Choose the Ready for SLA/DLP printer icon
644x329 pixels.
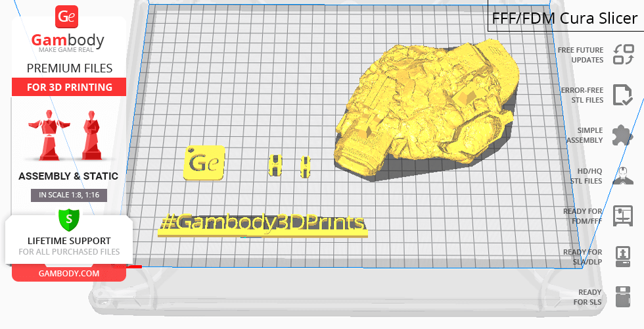[622, 257]
